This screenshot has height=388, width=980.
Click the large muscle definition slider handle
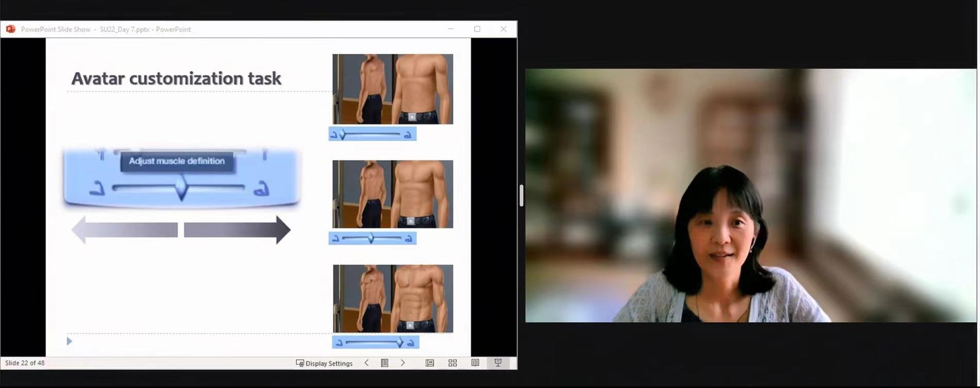[x=181, y=189]
